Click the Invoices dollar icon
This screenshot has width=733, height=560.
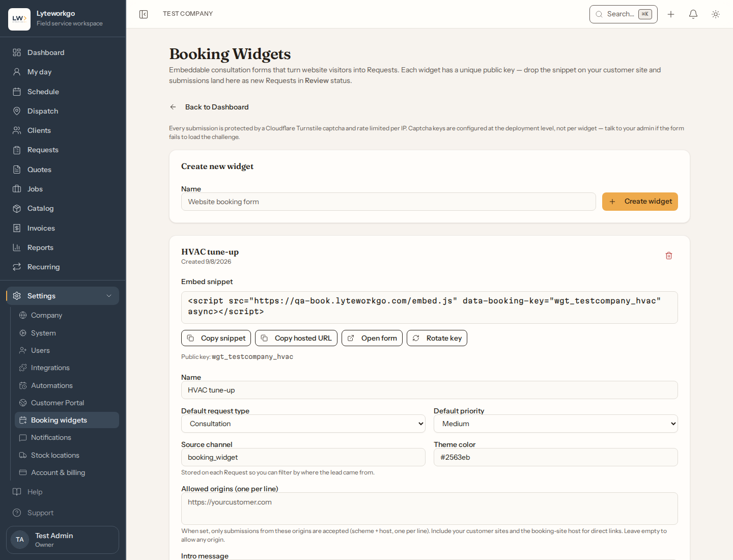pyautogui.click(x=17, y=228)
